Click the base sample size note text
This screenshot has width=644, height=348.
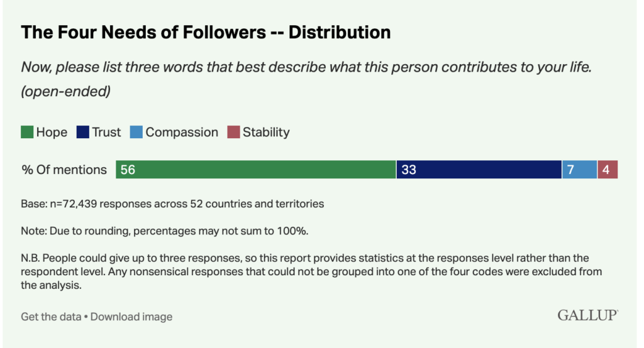pos(172,204)
